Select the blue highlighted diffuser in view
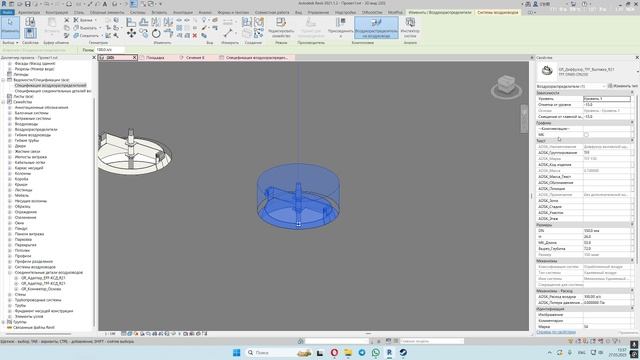The image size is (640, 360). point(298,196)
